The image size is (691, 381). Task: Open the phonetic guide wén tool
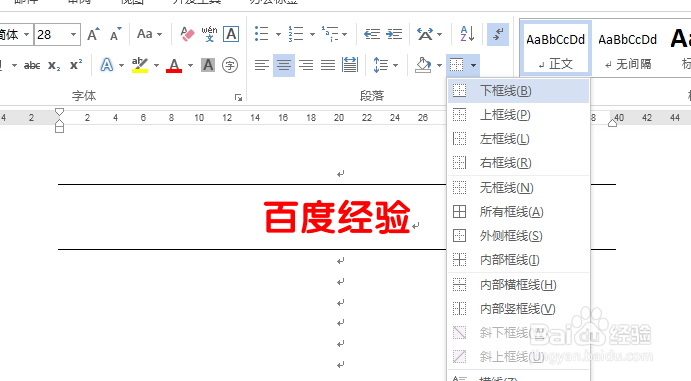tap(209, 34)
